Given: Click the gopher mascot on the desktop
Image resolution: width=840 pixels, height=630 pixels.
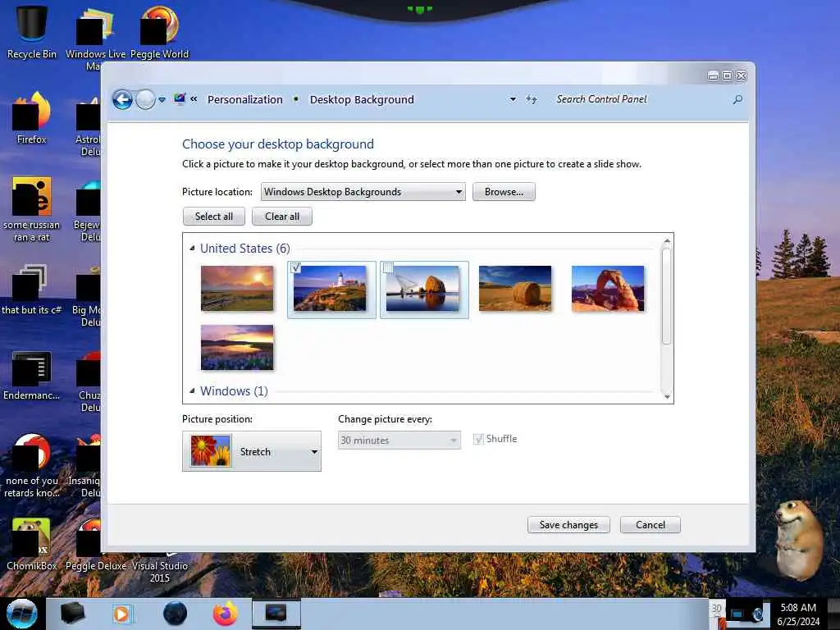Looking at the screenshot, I should pos(798,540).
